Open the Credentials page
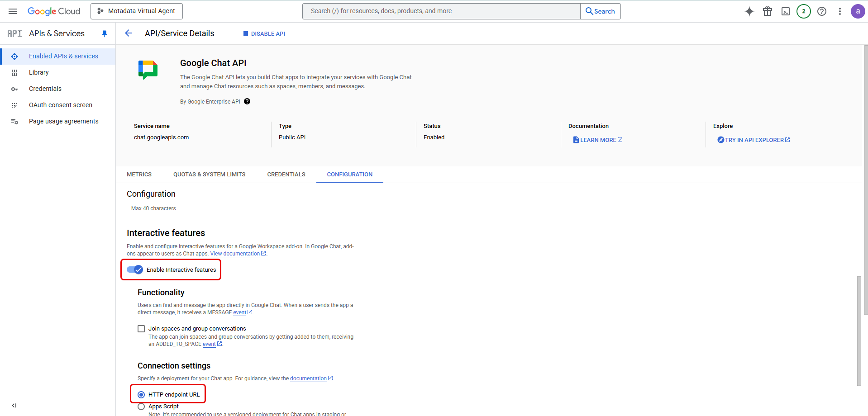The height and width of the screenshot is (416, 868). coord(45,88)
